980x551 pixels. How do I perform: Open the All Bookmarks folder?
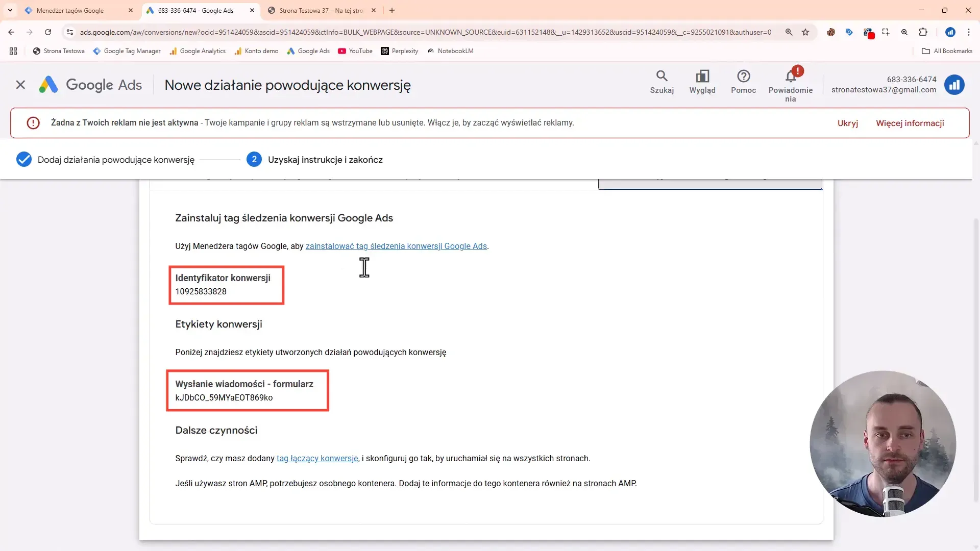(947, 51)
